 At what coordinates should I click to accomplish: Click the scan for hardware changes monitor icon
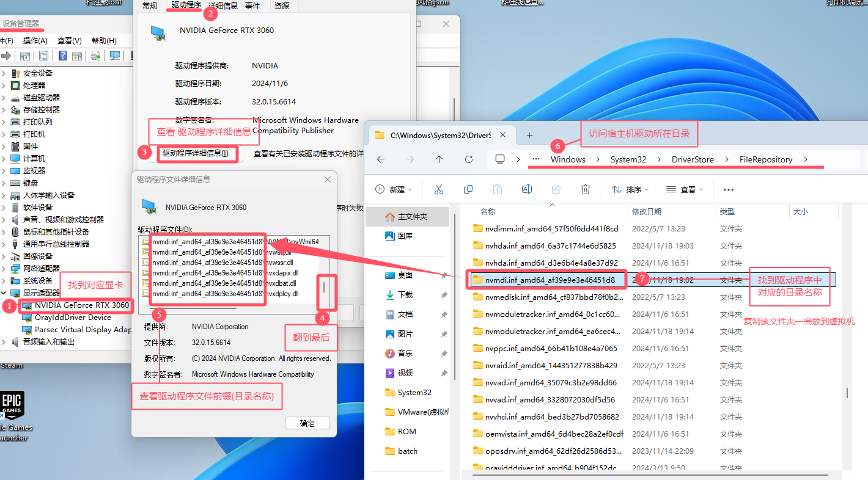tap(115, 56)
